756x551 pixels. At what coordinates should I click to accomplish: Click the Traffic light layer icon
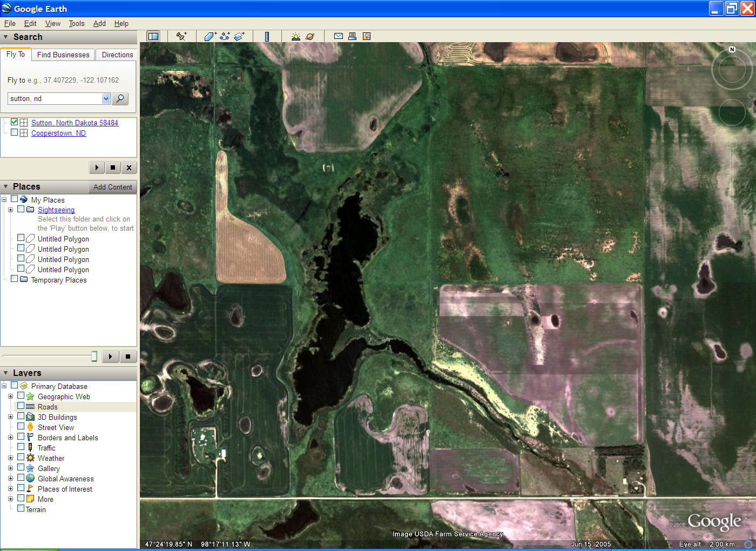coord(30,447)
